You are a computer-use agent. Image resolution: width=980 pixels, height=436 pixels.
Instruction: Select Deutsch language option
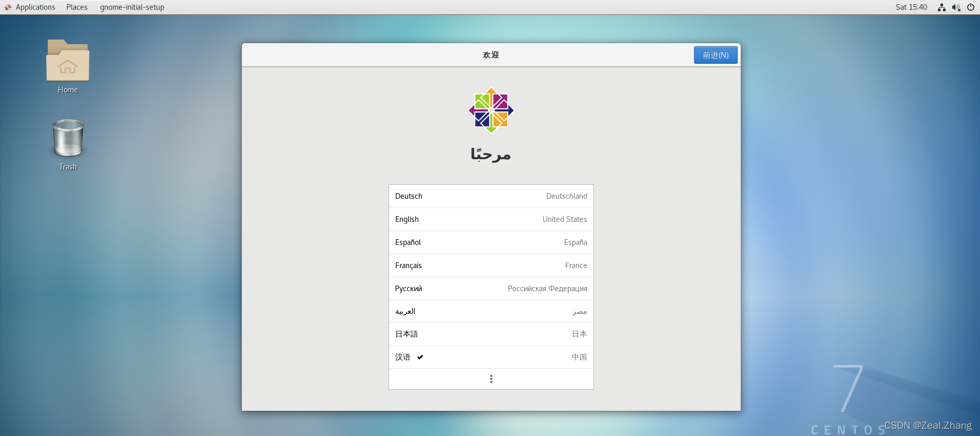click(x=491, y=196)
